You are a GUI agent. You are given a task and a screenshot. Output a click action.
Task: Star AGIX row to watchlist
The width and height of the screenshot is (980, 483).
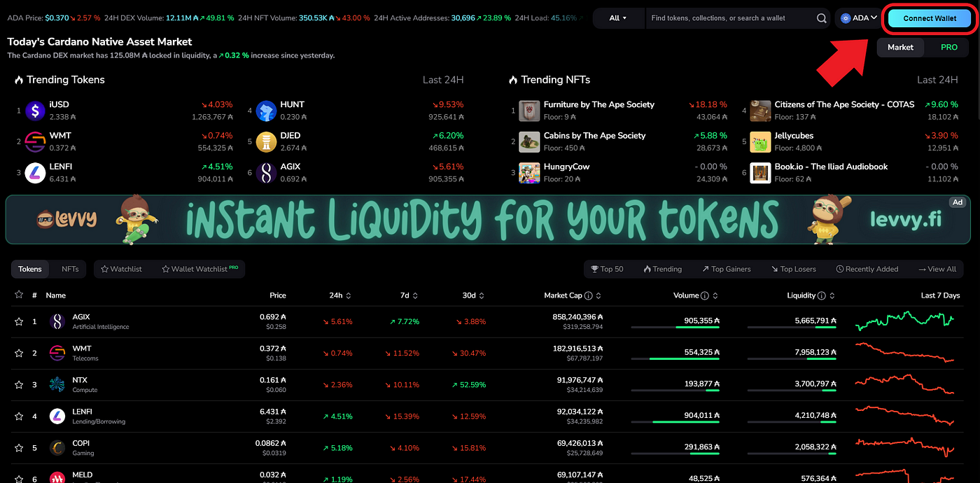(x=19, y=322)
